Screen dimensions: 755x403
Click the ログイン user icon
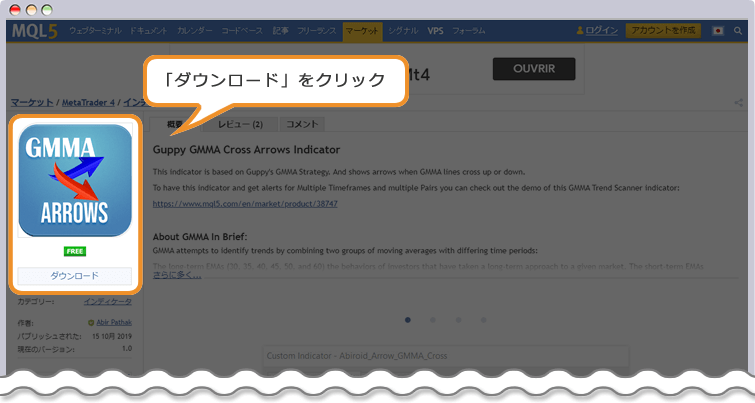click(x=580, y=30)
